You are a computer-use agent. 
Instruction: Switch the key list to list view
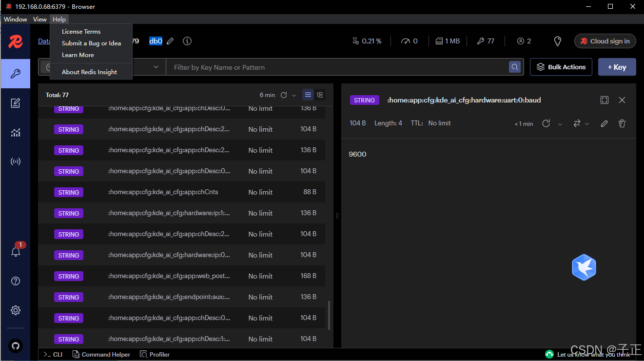tap(308, 95)
